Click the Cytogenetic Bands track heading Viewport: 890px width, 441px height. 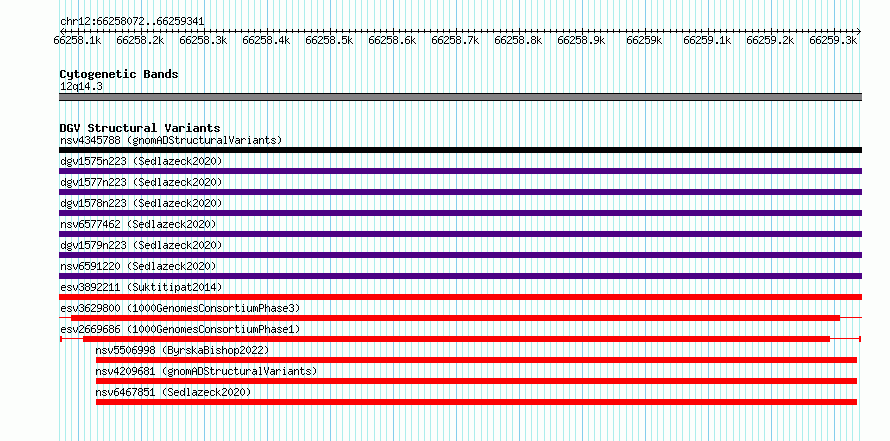point(119,74)
